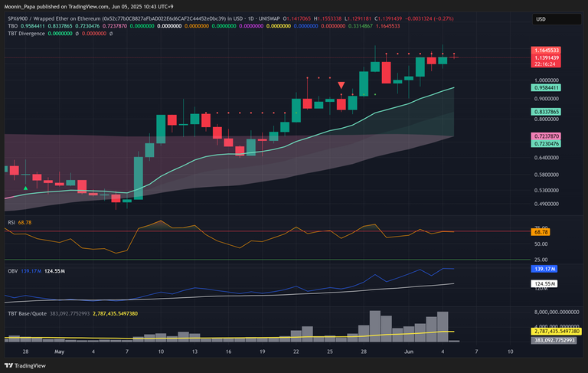Click the 1.1645533 red price label
Viewport: 588px width, 373px height.
click(547, 50)
